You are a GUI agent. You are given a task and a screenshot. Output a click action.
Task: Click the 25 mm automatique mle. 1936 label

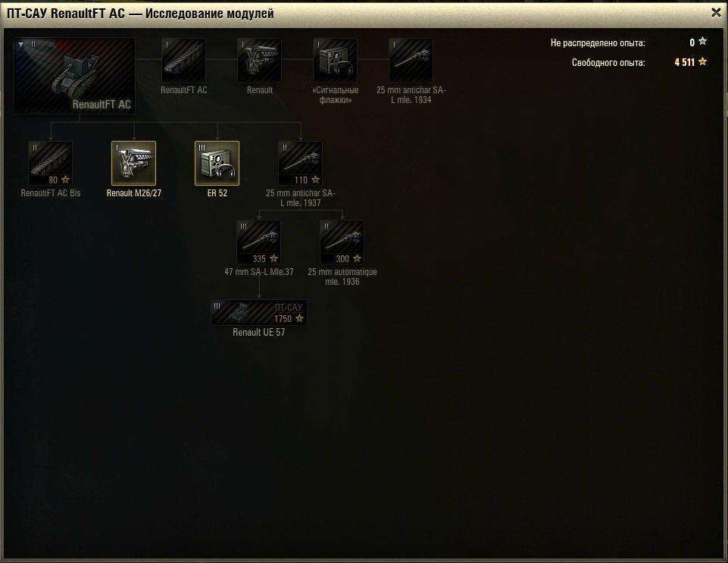click(342, 277)
